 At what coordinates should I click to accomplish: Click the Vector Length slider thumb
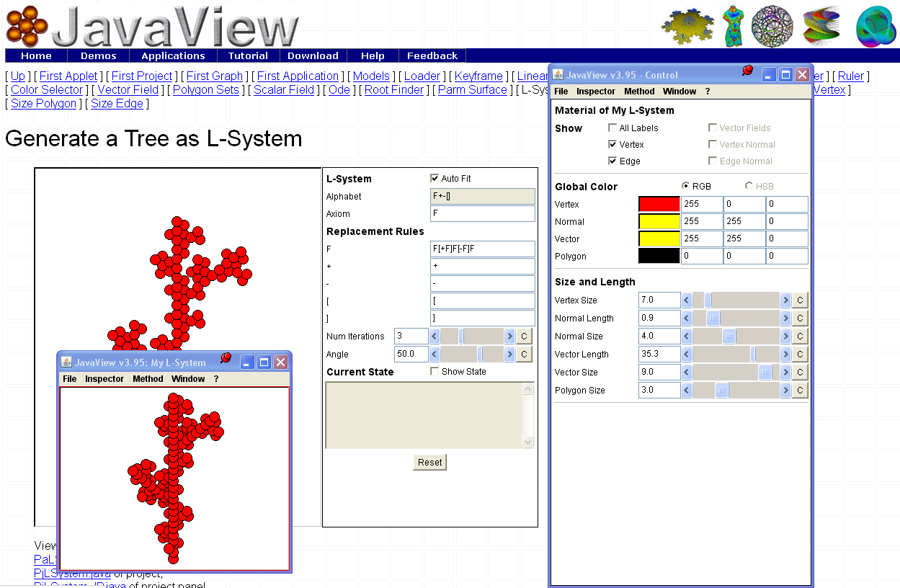pyautogui.click(x=753, y=355)
